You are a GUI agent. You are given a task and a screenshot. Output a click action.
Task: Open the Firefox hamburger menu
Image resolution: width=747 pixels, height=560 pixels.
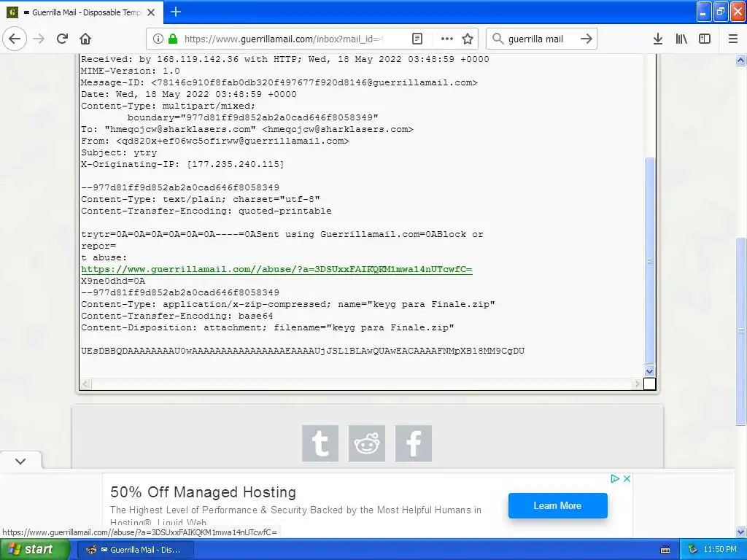point(733,39)
